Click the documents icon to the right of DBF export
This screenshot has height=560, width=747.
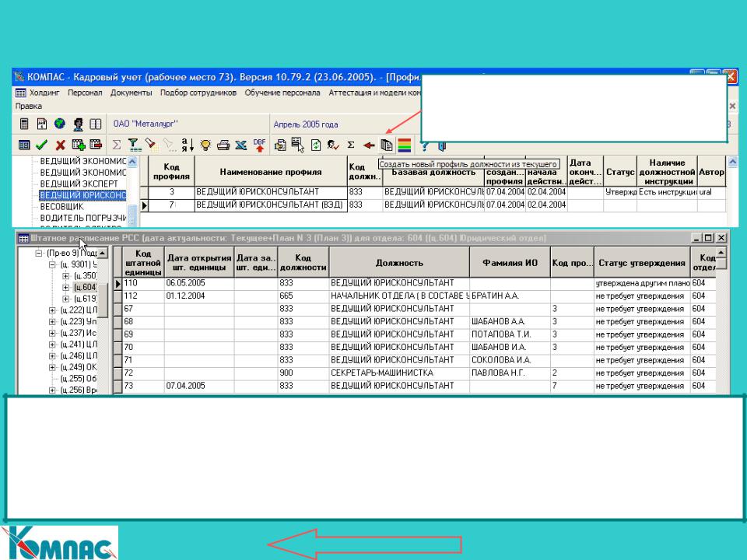tap(281, 145)
